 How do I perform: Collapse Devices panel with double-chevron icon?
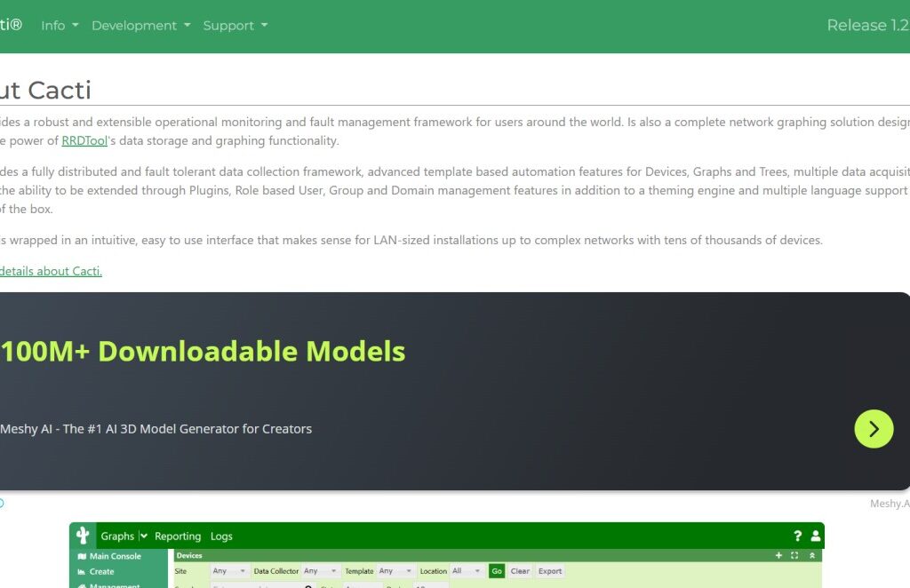point(812,555)
